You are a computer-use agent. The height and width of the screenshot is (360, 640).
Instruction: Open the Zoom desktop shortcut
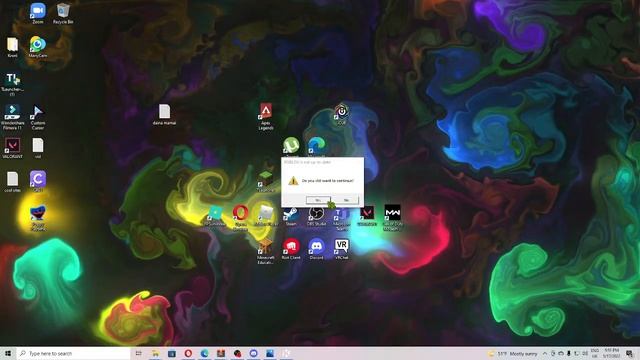click(38, 13)
